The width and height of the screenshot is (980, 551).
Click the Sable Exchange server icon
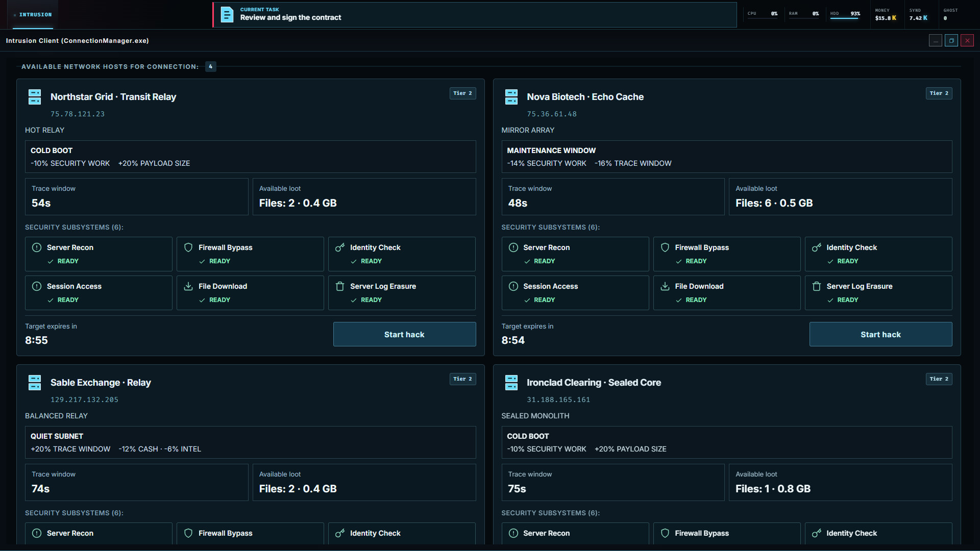35,383
